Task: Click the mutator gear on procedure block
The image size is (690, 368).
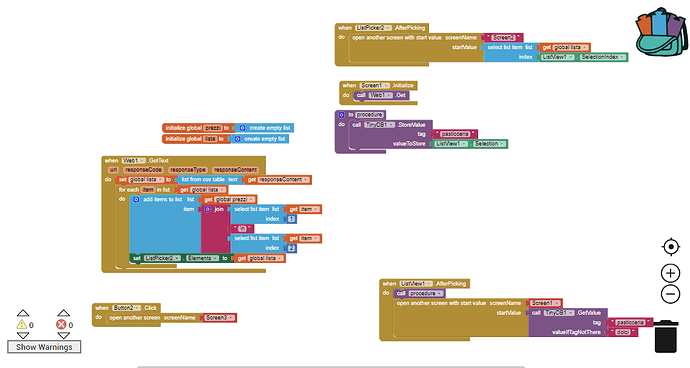Action: 341,115
